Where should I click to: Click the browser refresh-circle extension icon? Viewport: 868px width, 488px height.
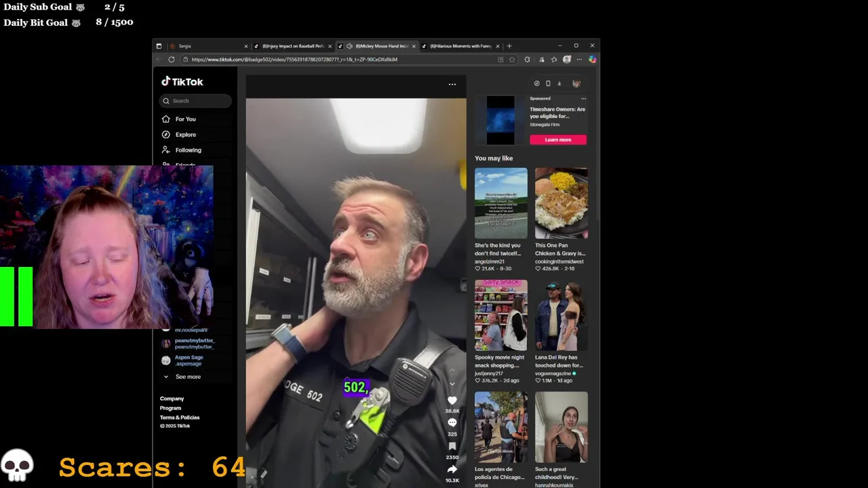[527, 60]
